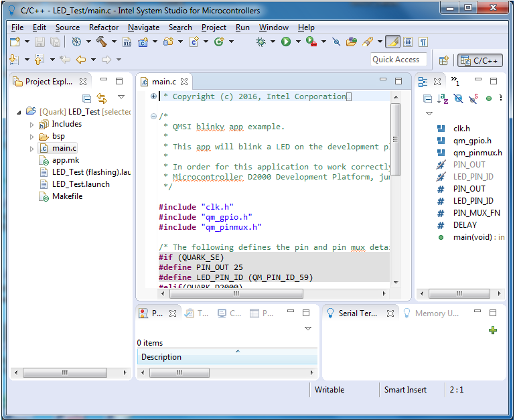
Task: Click the Previous Annotation icon
Action: pos(39,60)
